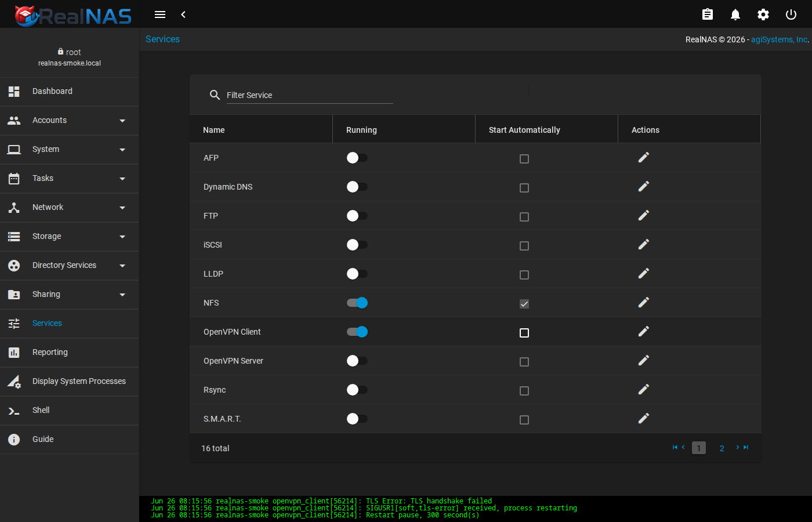Follow the agiSystems, Inc. link
Image resolution: width=812 pixels, height=522 pixels.
point(780,39)
